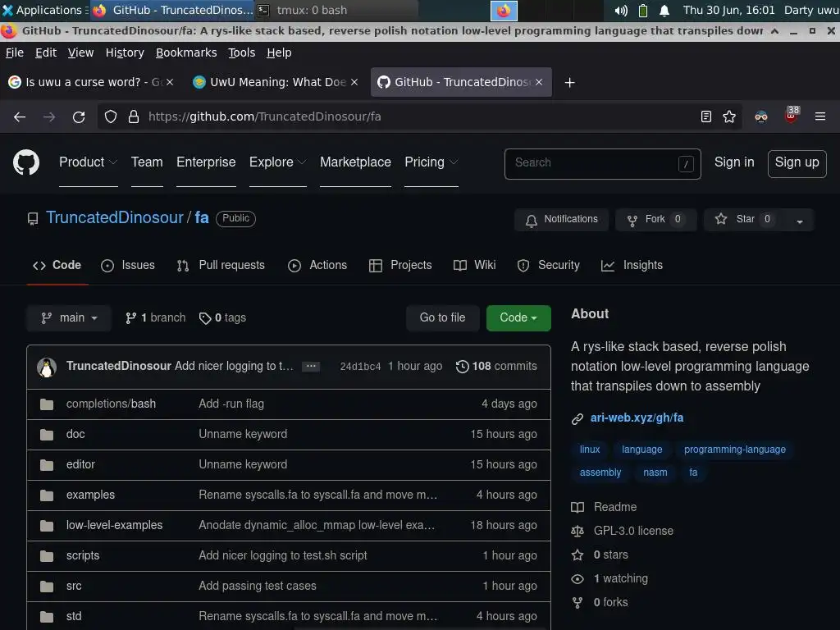Open the Issues repository tab

coord(128,266)
